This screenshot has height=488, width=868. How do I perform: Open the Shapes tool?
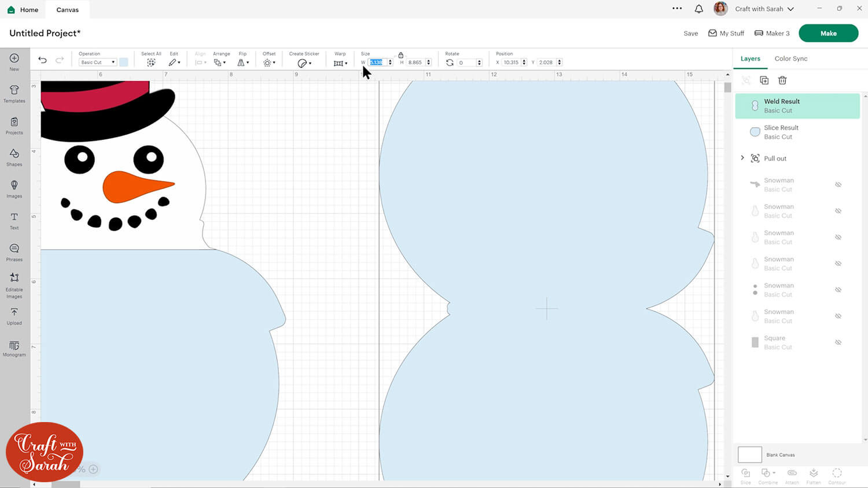[14, 157]
